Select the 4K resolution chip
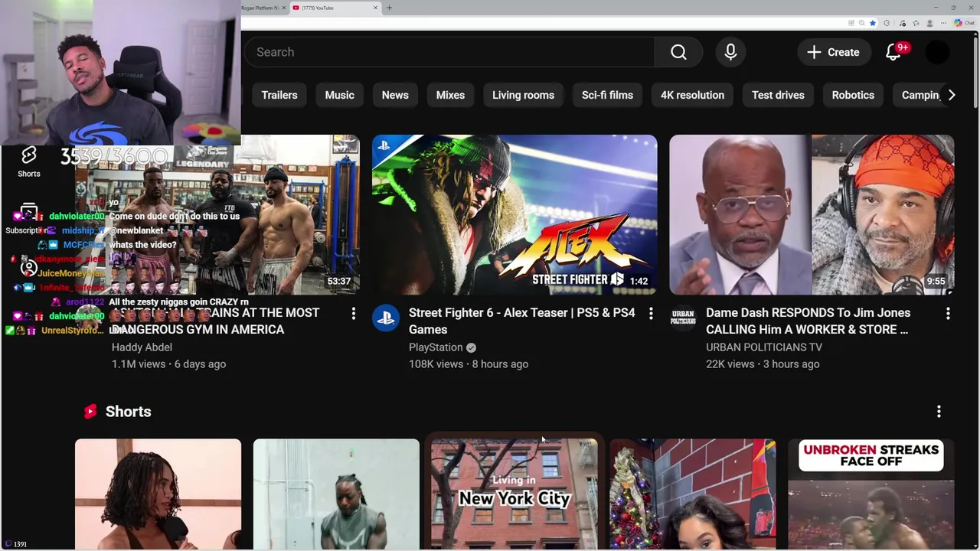 (x=692, y=95)
